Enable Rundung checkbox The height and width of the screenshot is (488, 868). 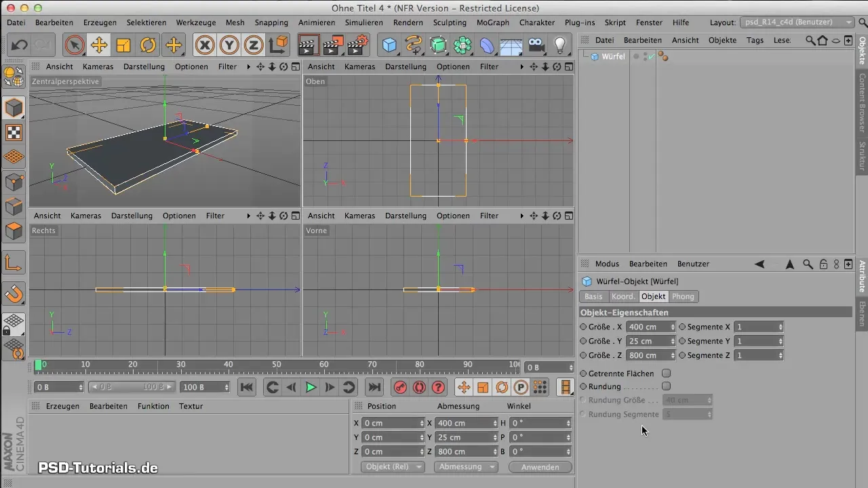point(666,386)
